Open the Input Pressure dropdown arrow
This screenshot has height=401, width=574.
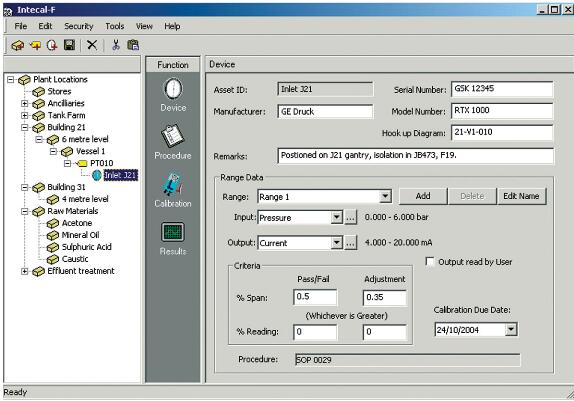click(336, 218)
